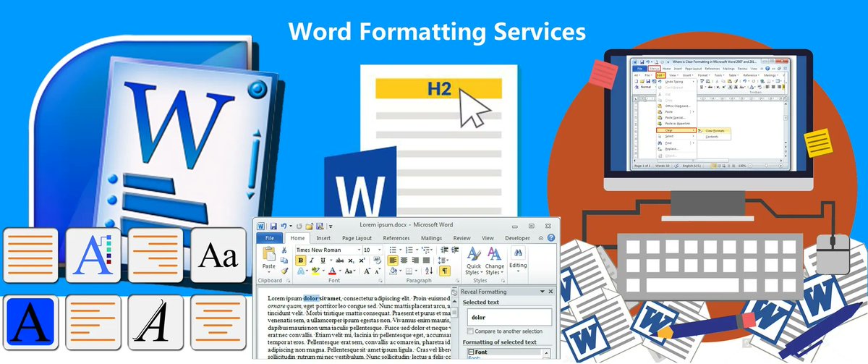Toggle Strikethrough abc button
This screenshot has height=364, width=868.
(x=339, y=261)
